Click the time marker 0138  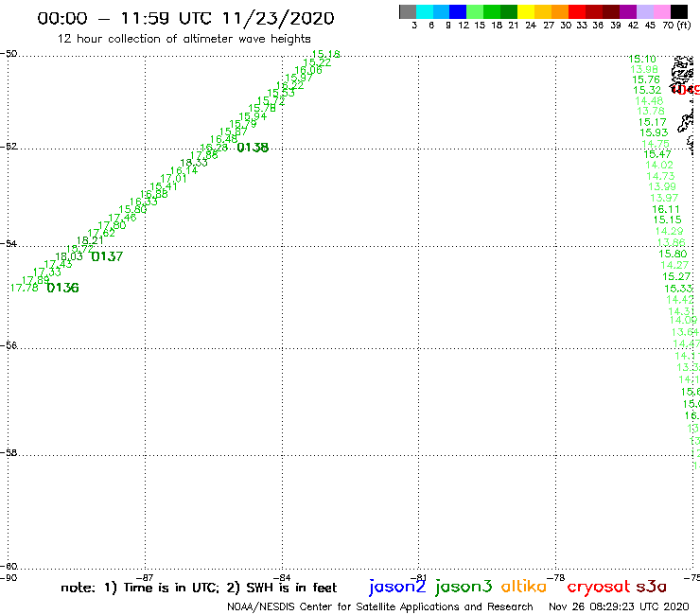[x=253, y=148]
